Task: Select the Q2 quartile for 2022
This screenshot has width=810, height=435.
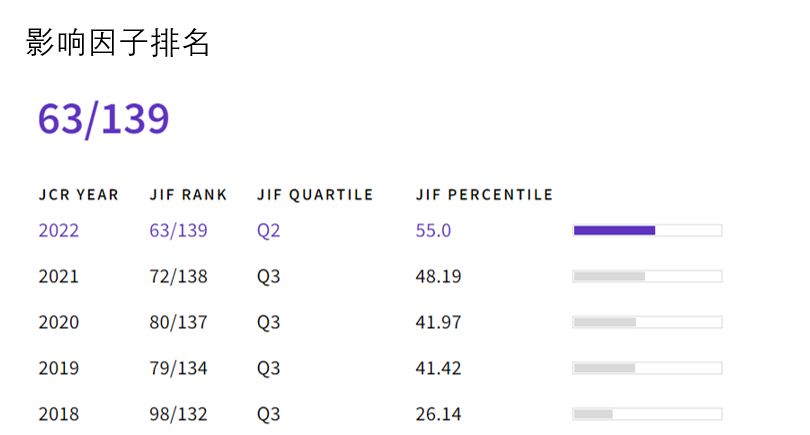Action: coord(269,231)
